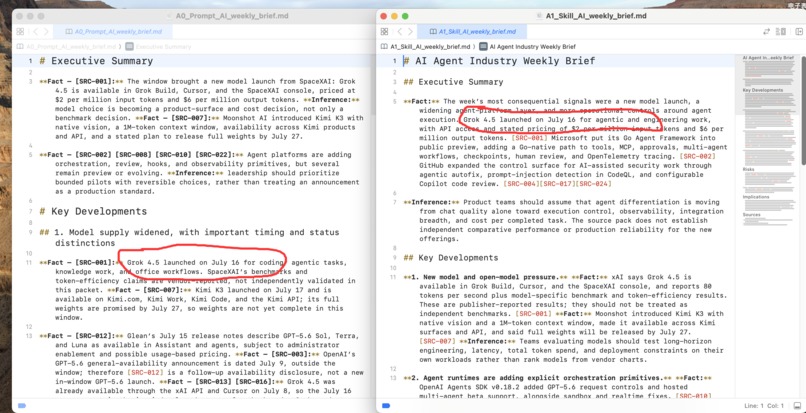The width and height of the screenshot is (806, 413).
Task: Click '## 1. Model supply widened' heading
Action: [189, 237]
